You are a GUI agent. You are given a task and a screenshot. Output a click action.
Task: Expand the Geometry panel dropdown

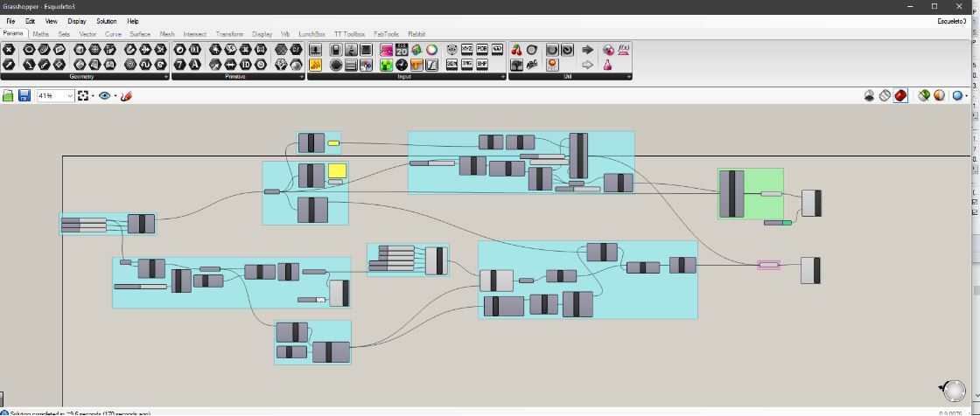pos(165,76)
